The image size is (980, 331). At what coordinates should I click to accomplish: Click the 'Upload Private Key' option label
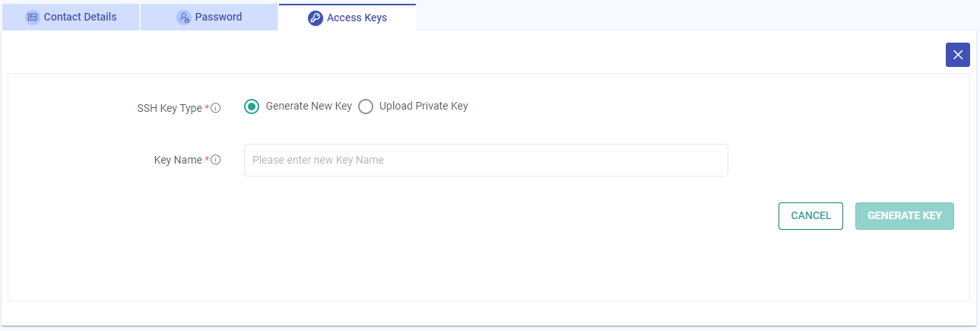423,107
